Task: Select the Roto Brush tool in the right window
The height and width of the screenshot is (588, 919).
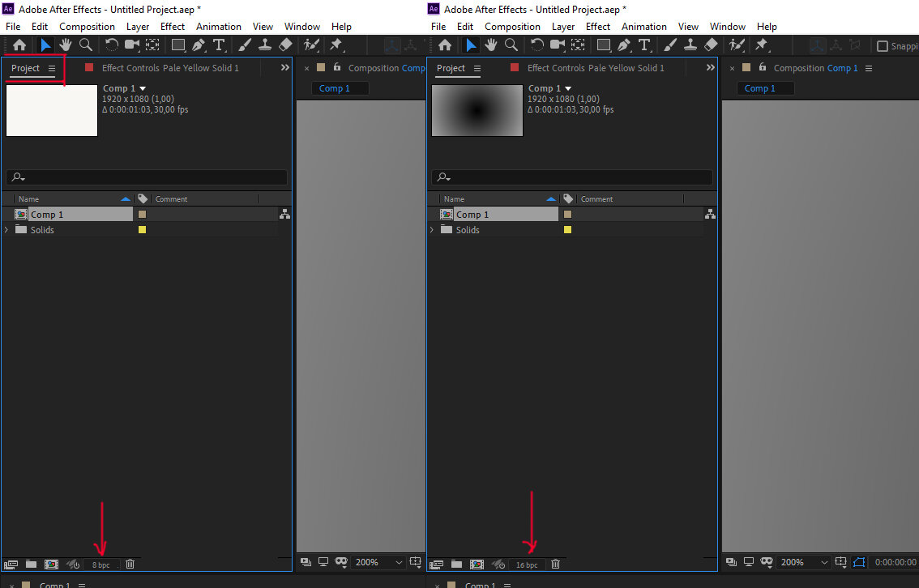Action: coord(737,45)
